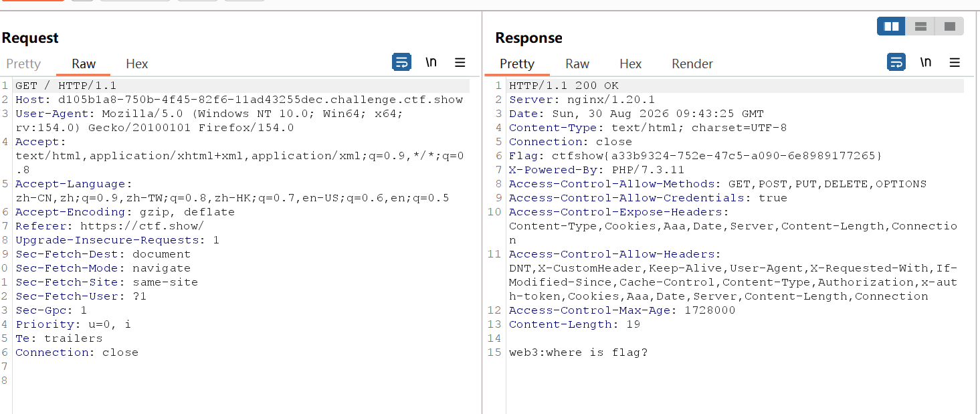The width and height of the screenshot is (980, 414).
Task: Click "Access-Control-Max-Age: 1728000" in Response
Action: [622, 310]
